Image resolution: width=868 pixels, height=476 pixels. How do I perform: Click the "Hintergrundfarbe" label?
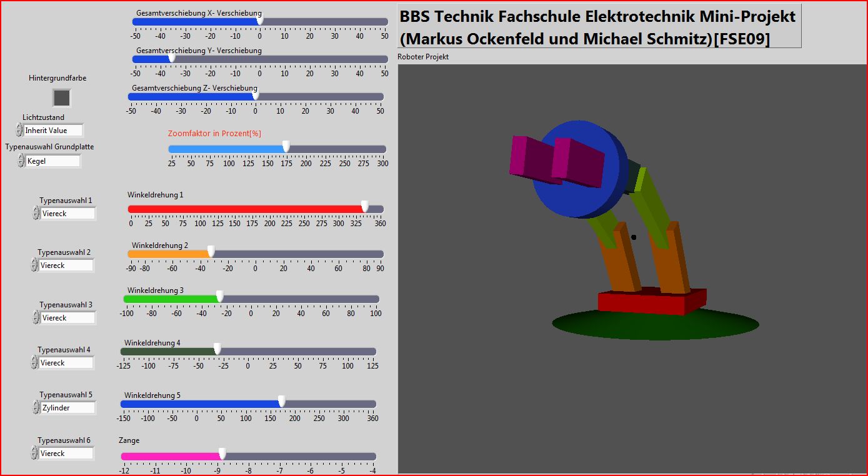(57, 78)
